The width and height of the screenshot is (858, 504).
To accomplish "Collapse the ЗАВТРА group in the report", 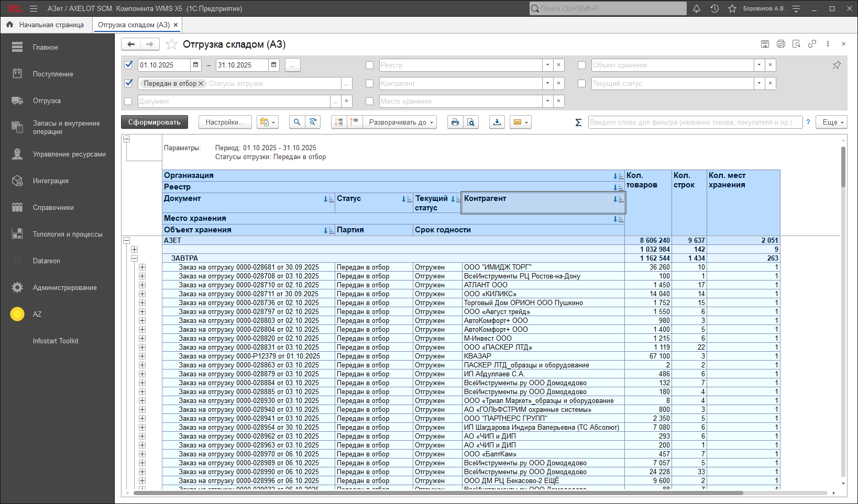I will 134,258.
